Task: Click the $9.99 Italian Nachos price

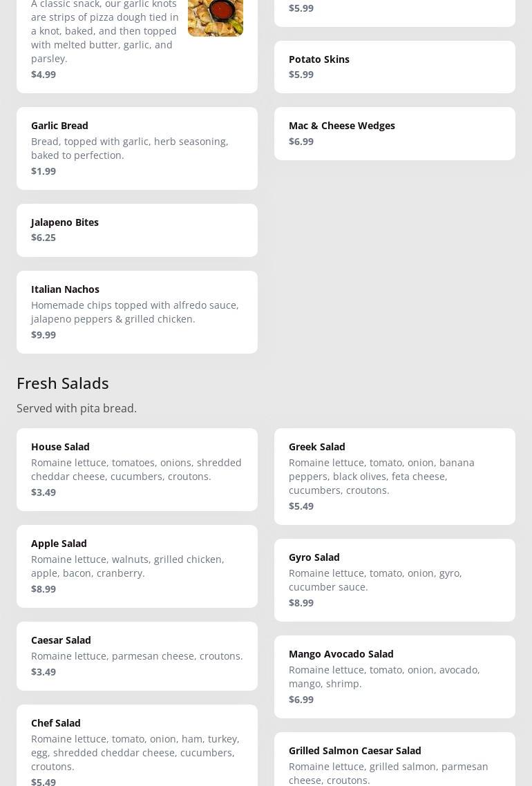Action: coord(44,335)
